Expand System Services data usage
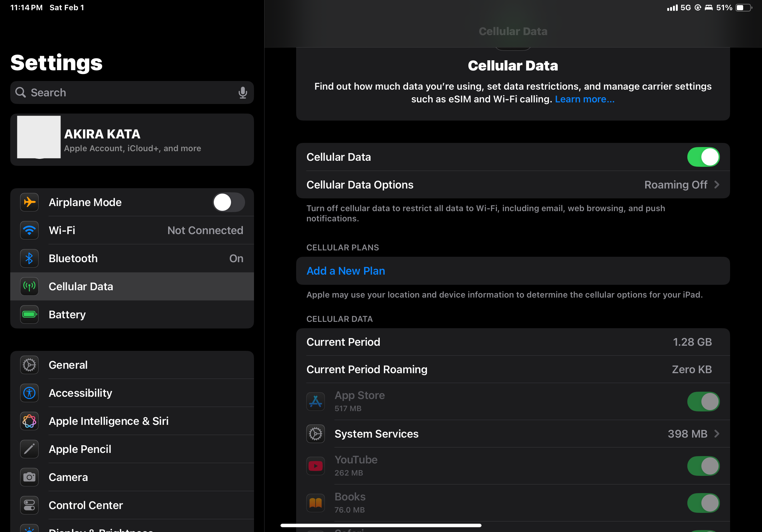 tap(717, 433)
